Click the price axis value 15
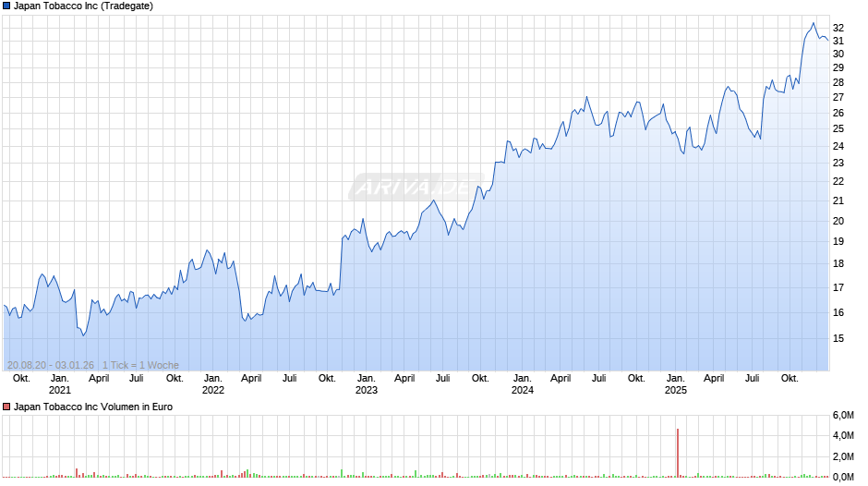The width and height of the screenshot is (868, 486). (838, 338)
